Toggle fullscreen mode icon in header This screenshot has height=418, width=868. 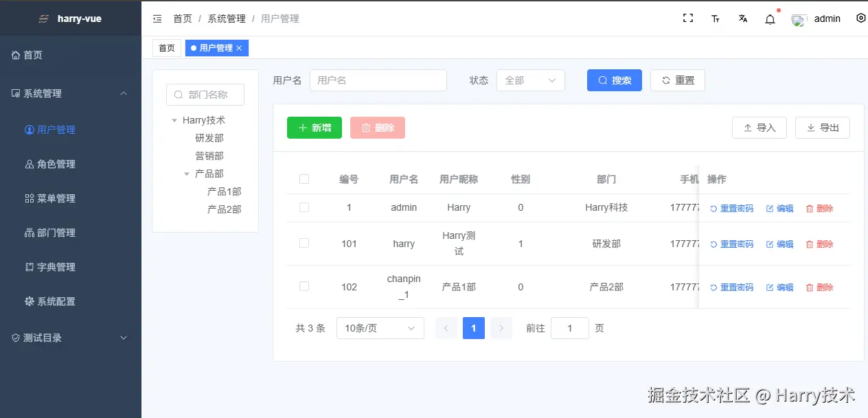[687, 18]
